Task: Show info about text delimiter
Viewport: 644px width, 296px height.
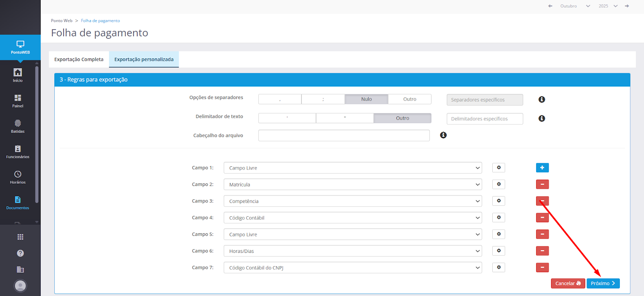Action: click(x=542, y=118)
